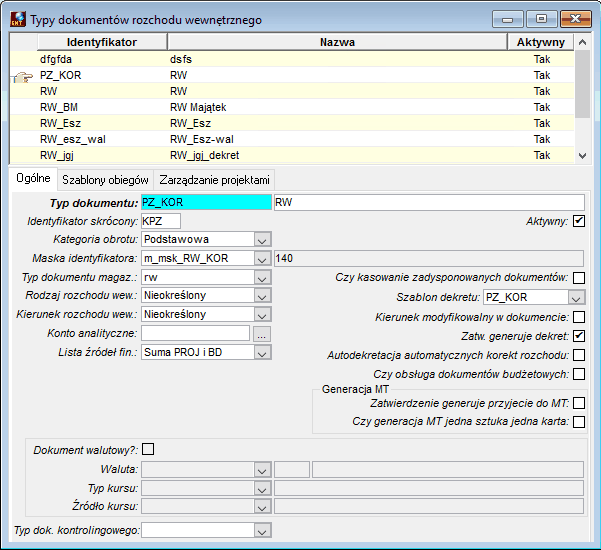
Task: Tick the Dokument walutowy checkbox
Action: [148, 449]
